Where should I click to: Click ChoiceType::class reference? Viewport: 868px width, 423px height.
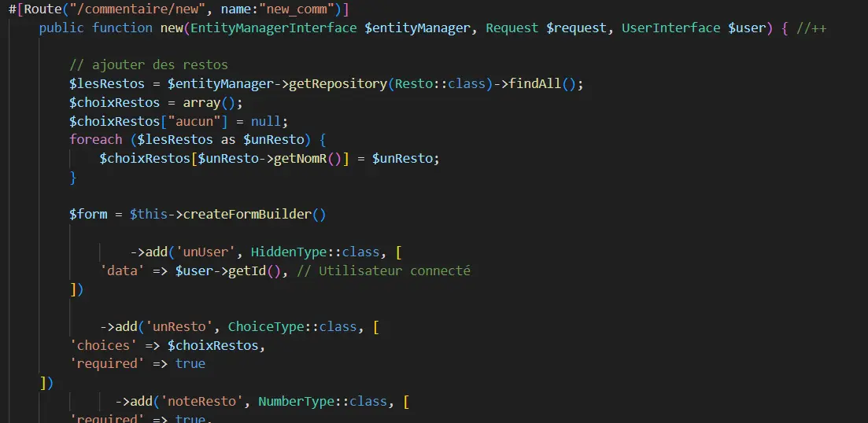click(x=292, y=327)
